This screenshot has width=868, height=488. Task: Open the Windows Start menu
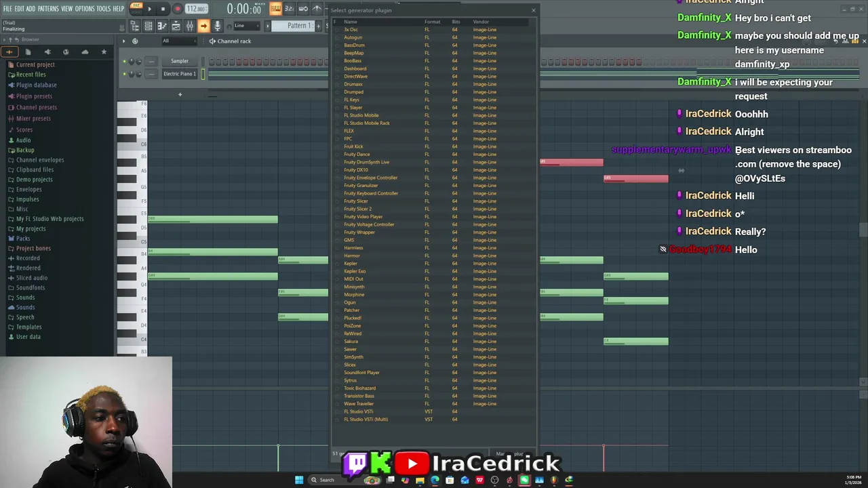click(299, 480)
